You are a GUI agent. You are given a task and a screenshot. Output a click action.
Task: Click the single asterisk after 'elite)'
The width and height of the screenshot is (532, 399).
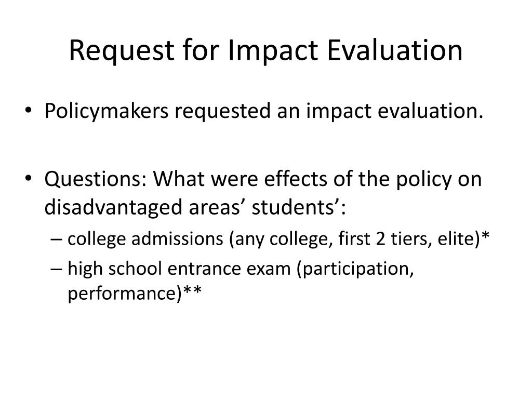click(x=485, y=235)
